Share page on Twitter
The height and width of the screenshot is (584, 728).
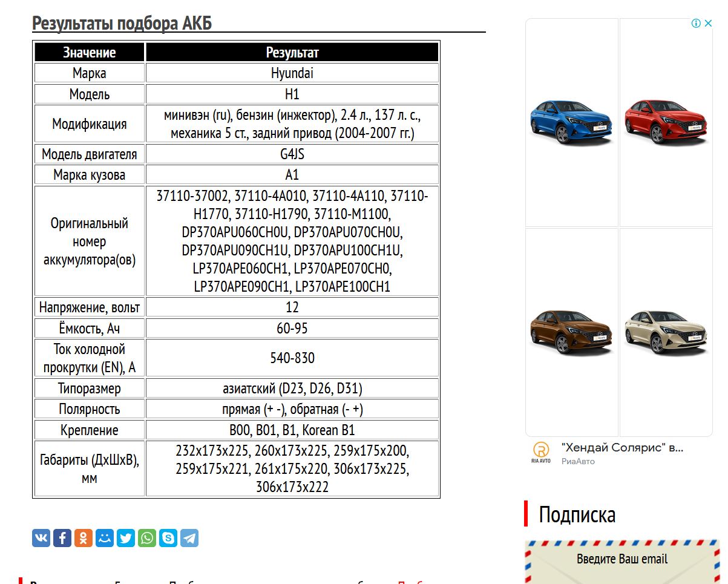126,538
